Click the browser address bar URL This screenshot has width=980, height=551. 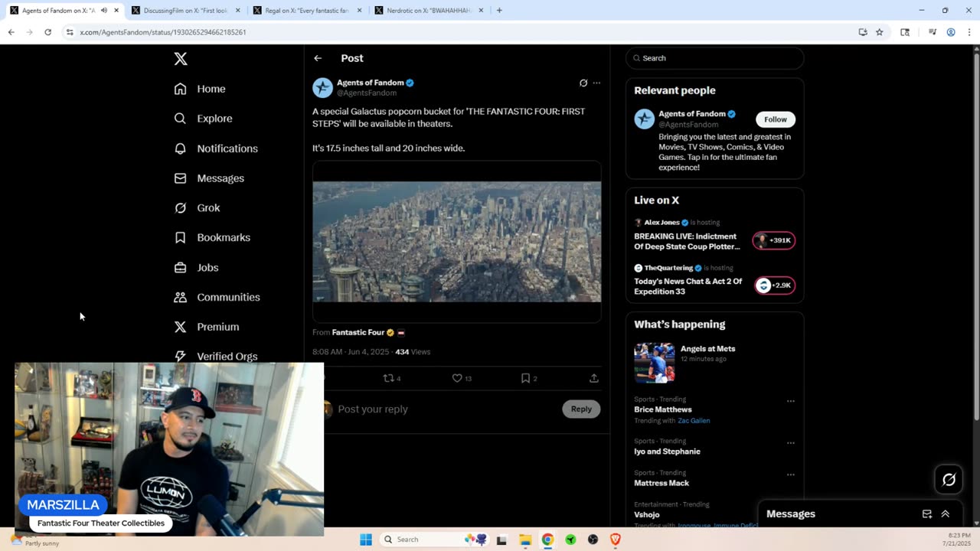(163, 32)
